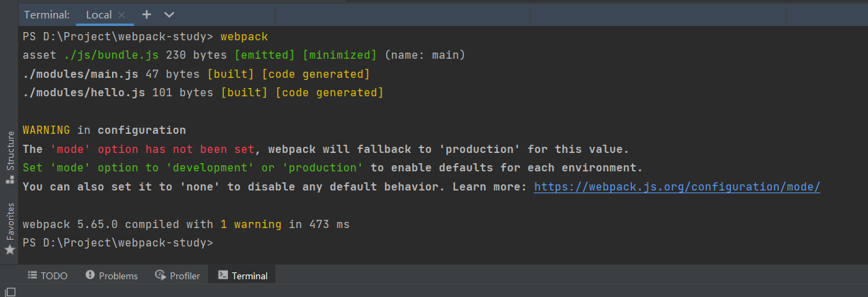Click the yellow WARNING text
This screenshot has height=297, width=868.
pyautogui.click(x=46, y=130)
